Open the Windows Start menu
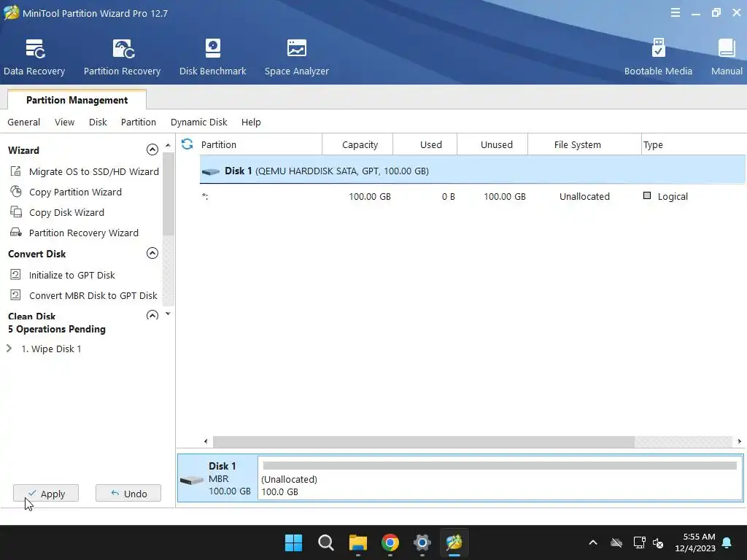 pyautogui.click(x=293, y=542)
